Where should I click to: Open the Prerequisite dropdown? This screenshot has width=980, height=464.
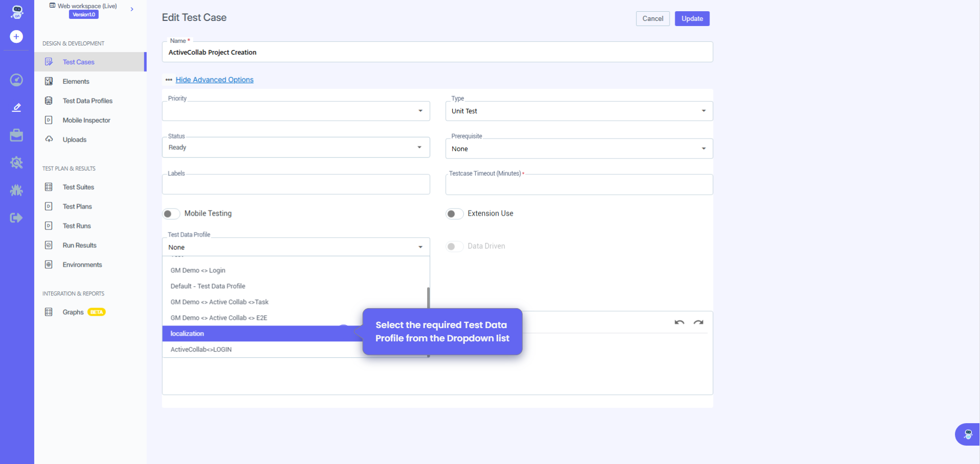(x=578, y=149)
